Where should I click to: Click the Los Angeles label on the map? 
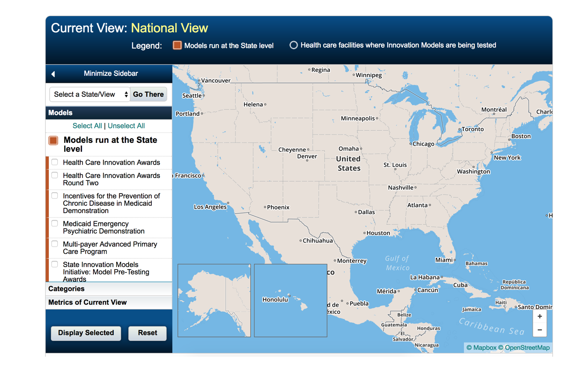pos(210,207)
